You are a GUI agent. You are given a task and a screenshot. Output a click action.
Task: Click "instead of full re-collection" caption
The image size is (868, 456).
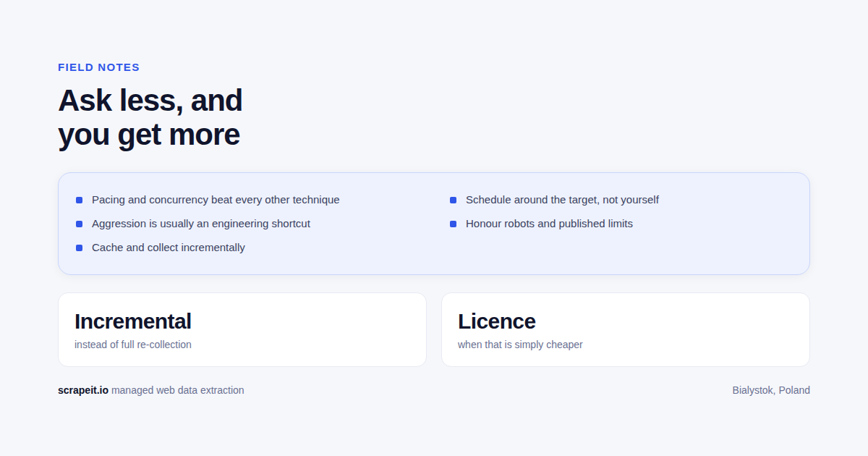[133, 345]
